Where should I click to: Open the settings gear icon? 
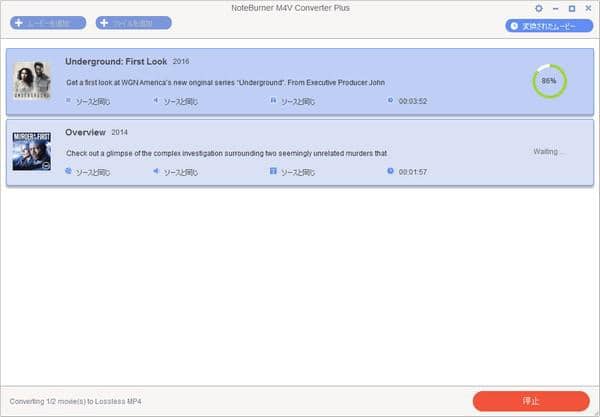tap(539, 8)
